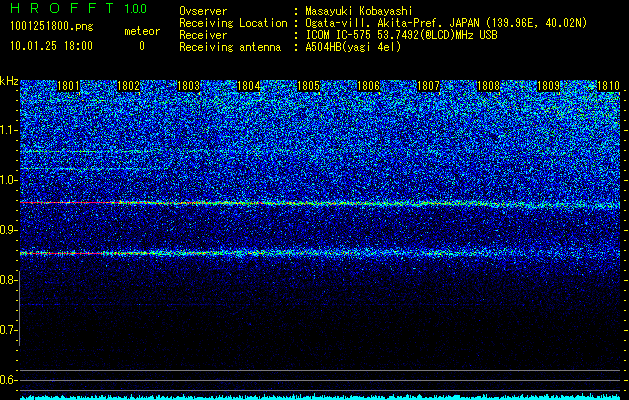Click the Ovserver label

tap(203, 11)
